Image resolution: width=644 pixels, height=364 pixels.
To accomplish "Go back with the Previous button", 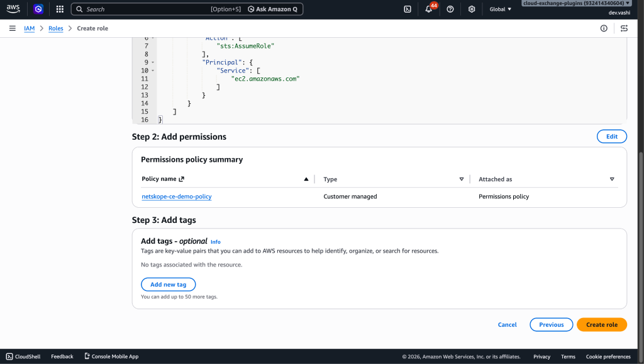I will coord(551,324).
